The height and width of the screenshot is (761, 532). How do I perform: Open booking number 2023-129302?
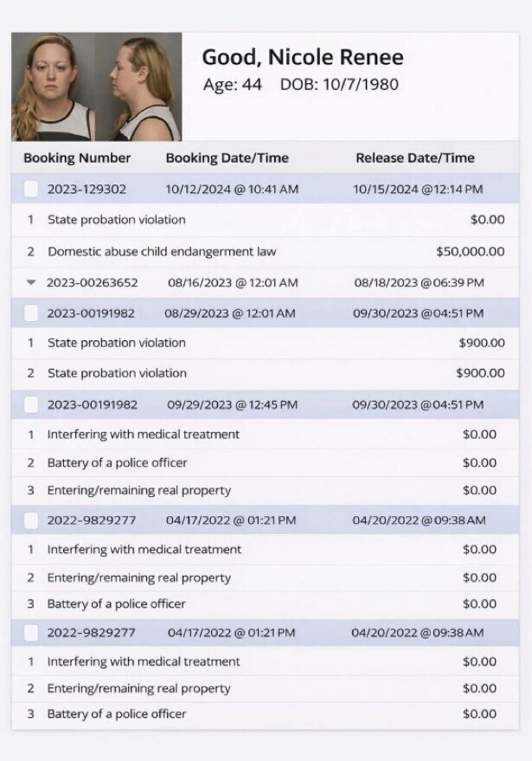[87, 189]
